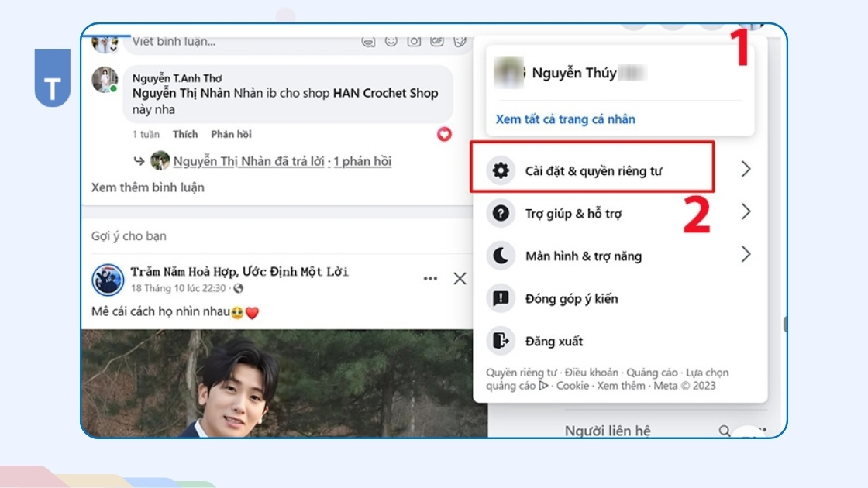
Task: Click Xem tất cả trang cá nhân link
Action: click(566, 119)
